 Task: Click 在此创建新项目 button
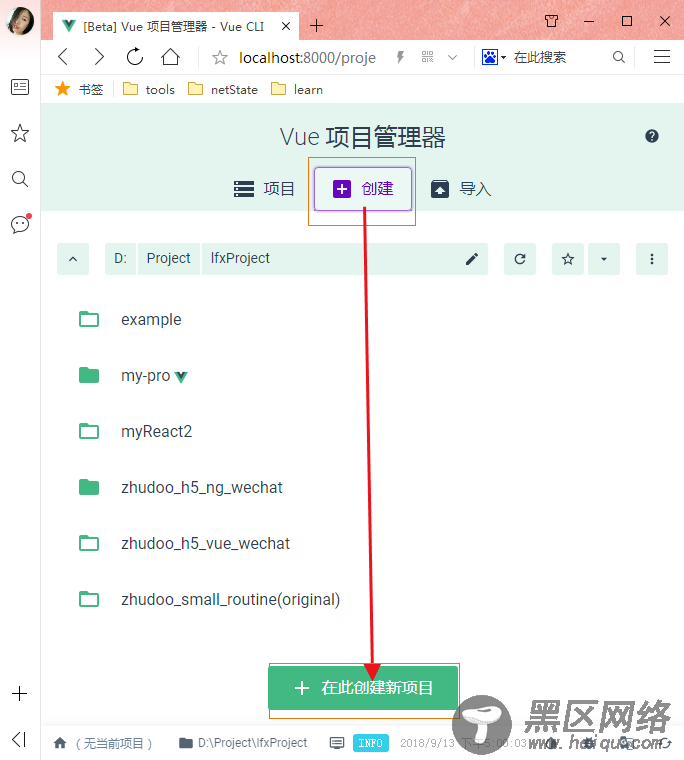click(364, 688)
